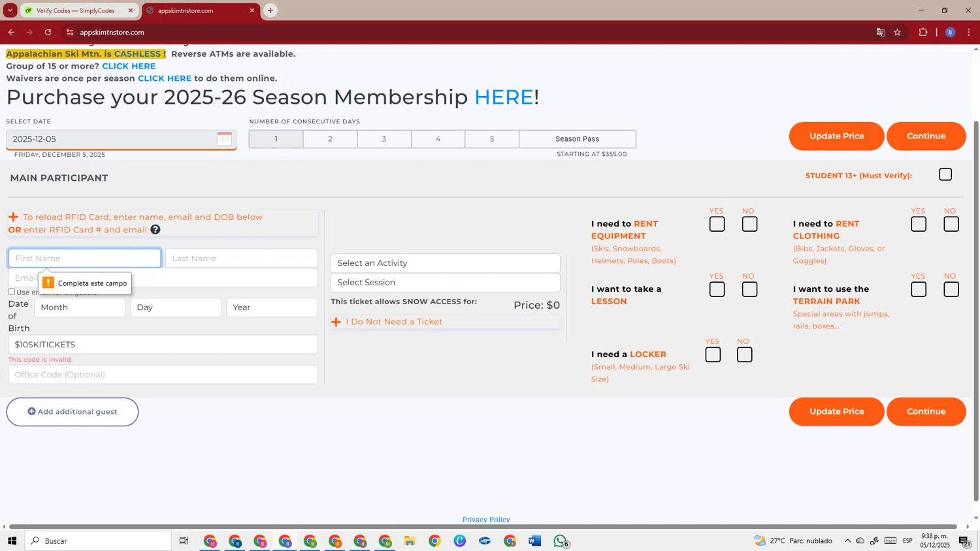Open a new browser tab

[270, 10]
